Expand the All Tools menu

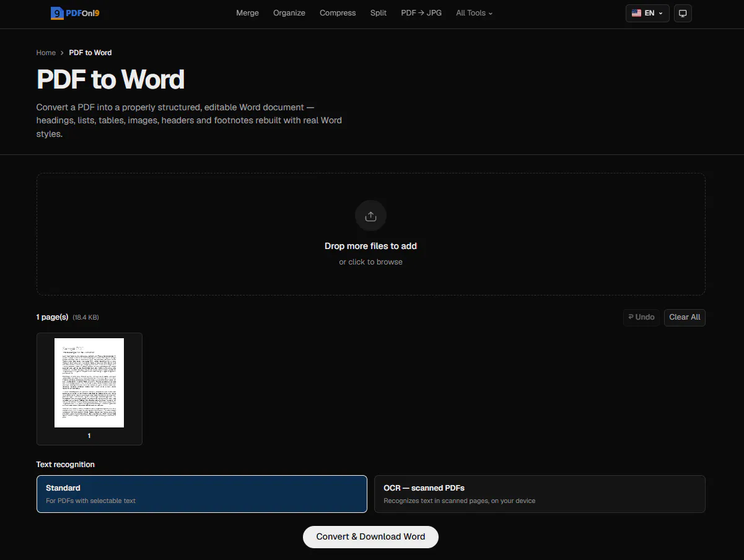tap(475, 13)
